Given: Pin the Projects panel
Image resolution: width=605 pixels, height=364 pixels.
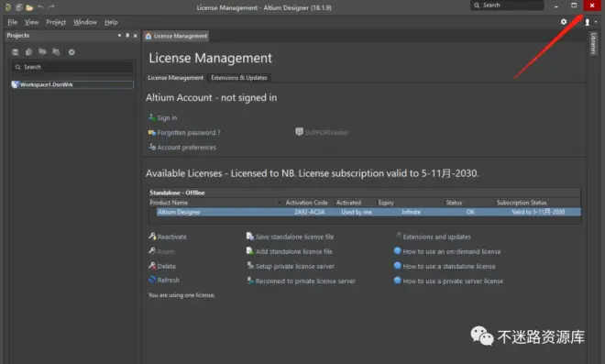Looking at the screenshot, I should pos(127,36).
